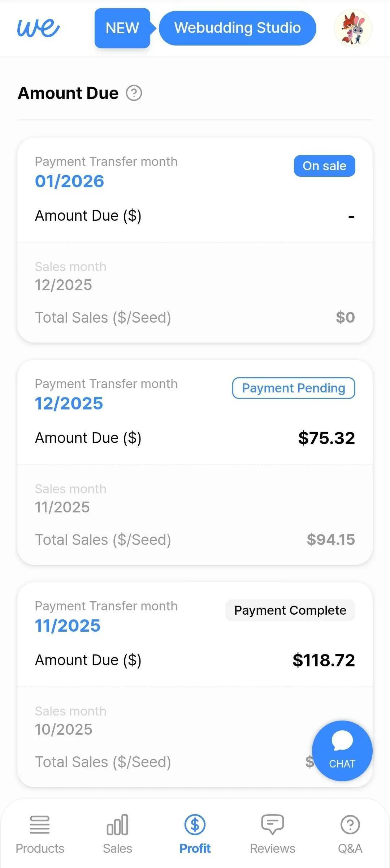
Task: Open the user profile avatar
Action: 353,28
